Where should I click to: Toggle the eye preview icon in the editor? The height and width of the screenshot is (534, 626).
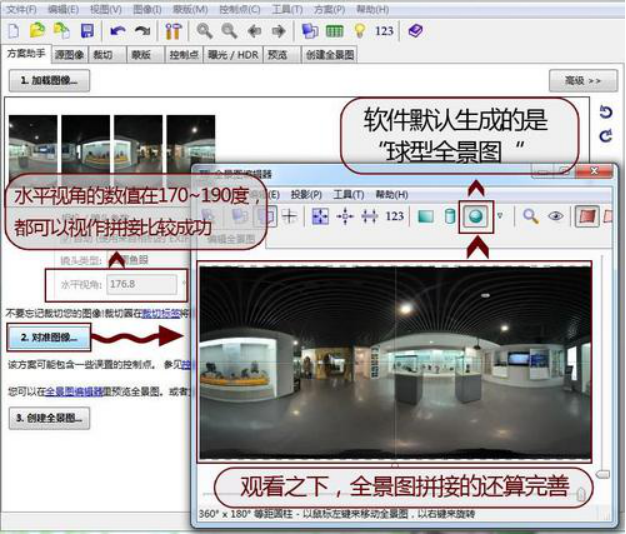coord(555,216)
